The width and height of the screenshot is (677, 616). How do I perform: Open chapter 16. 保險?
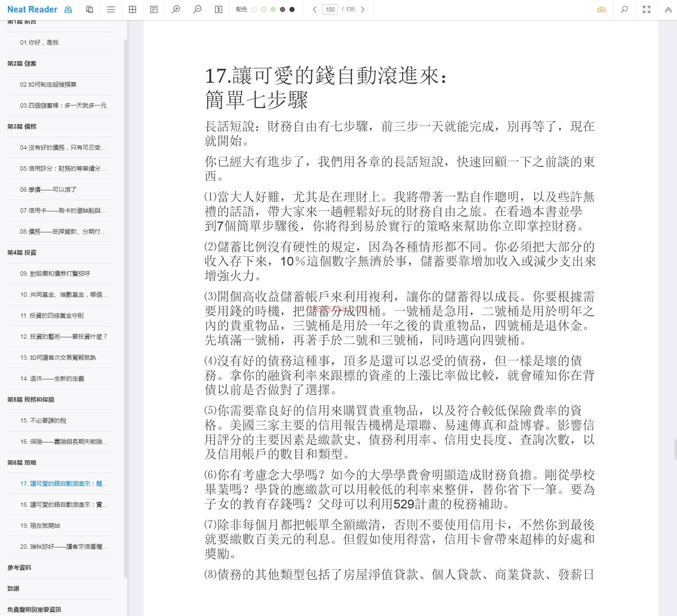point(59,442)
